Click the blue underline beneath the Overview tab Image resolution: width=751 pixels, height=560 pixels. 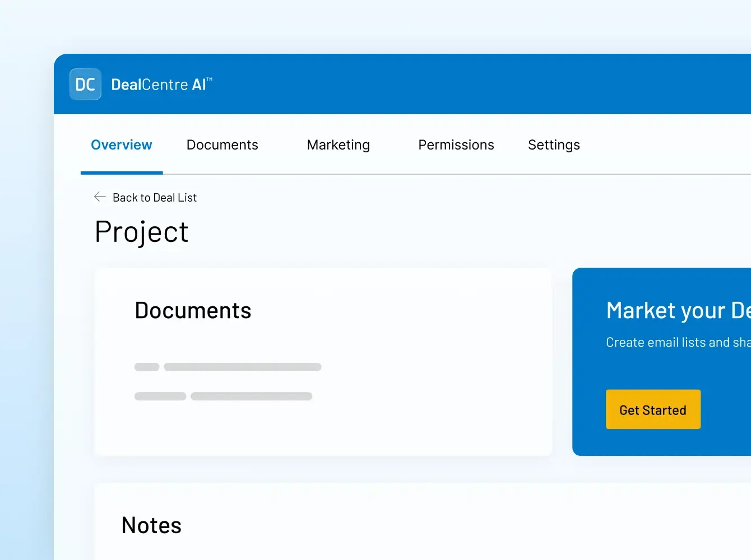tap(122, 173)
